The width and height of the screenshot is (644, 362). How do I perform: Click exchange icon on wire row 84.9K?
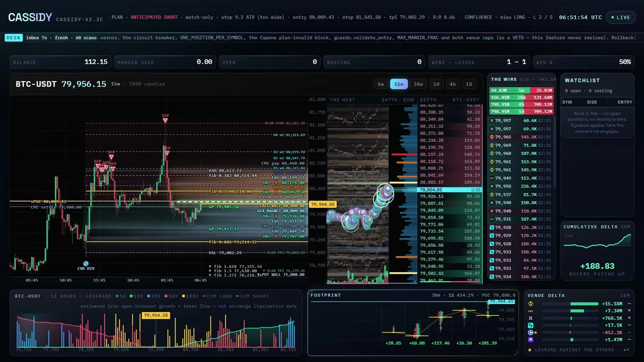tap(492, 260)
